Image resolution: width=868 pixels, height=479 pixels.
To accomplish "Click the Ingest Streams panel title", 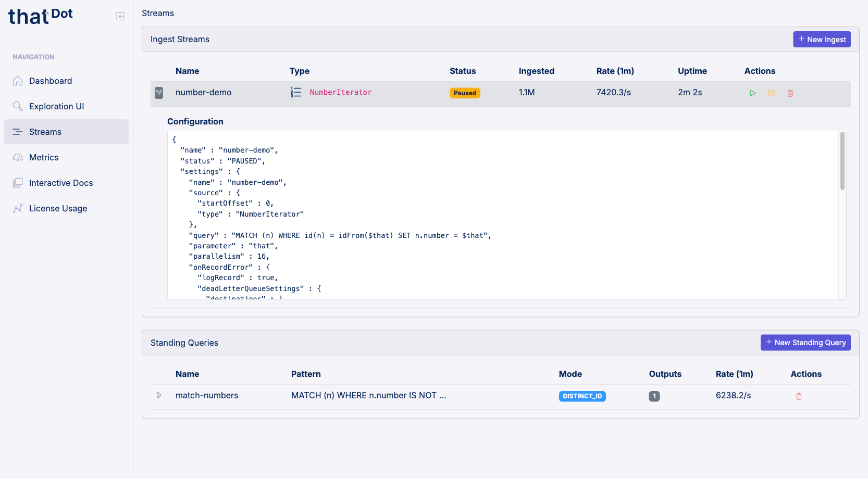I will click(x=180, y=39).
